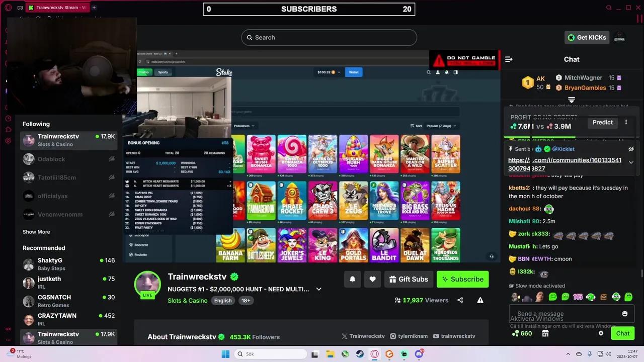Open justketh recommended channel
The height and width of the screenshot is (362, 644).
coord(68,283)
